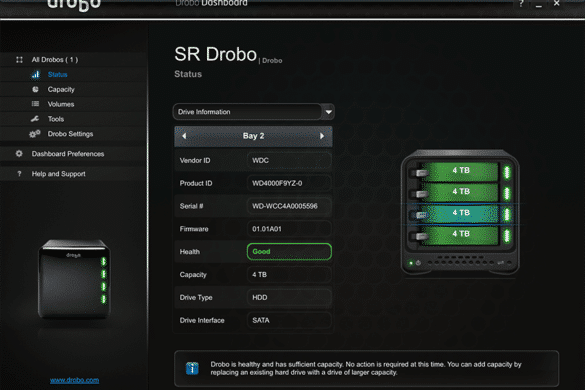Click the green LED beside the bottom drive bay

coord(507,236)
